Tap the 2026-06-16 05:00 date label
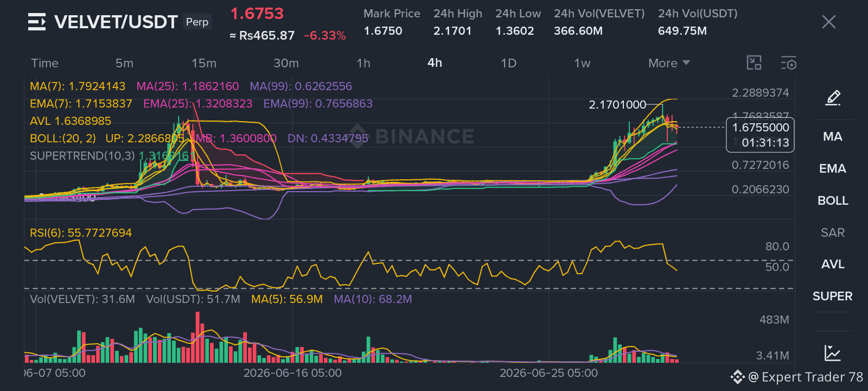The height and width of the screenshot is (391, 868). coord(292,373)
